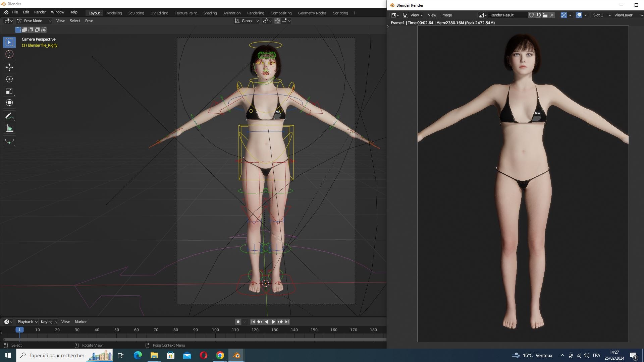
Task: Pick the Scale tool
Action: click(x=9, y=91)
